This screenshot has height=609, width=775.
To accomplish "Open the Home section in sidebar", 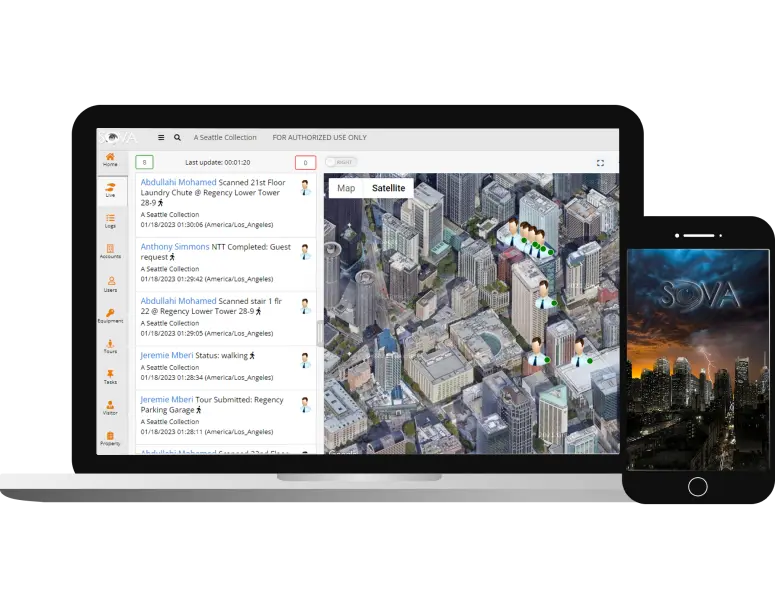I will coord(110,159).
